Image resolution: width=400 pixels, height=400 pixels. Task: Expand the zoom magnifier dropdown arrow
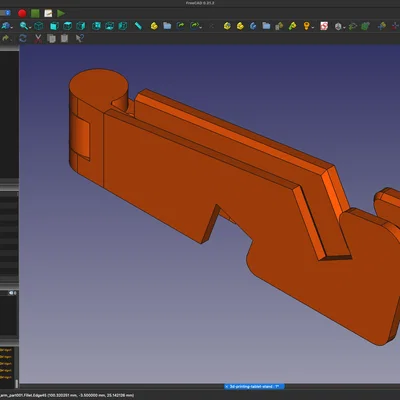tap(30, 27)
